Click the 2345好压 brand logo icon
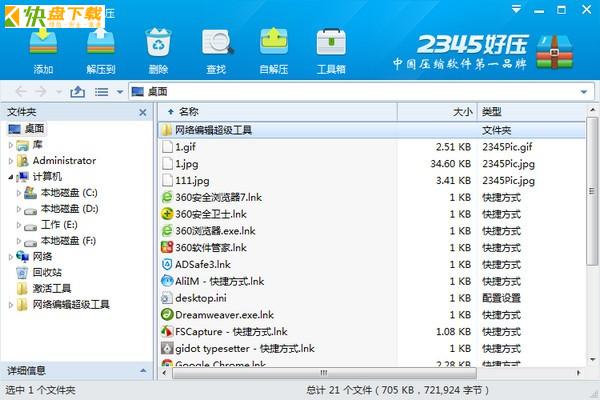 554,52
